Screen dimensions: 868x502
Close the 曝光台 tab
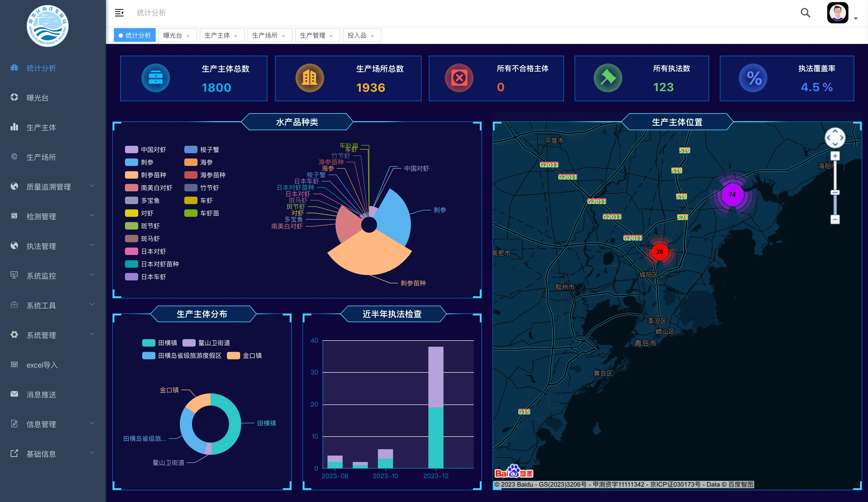coord(188,36)
